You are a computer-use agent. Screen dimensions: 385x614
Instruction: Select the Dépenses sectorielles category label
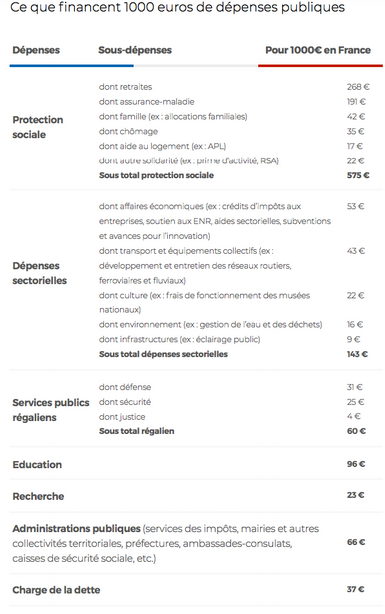[40, 273]
